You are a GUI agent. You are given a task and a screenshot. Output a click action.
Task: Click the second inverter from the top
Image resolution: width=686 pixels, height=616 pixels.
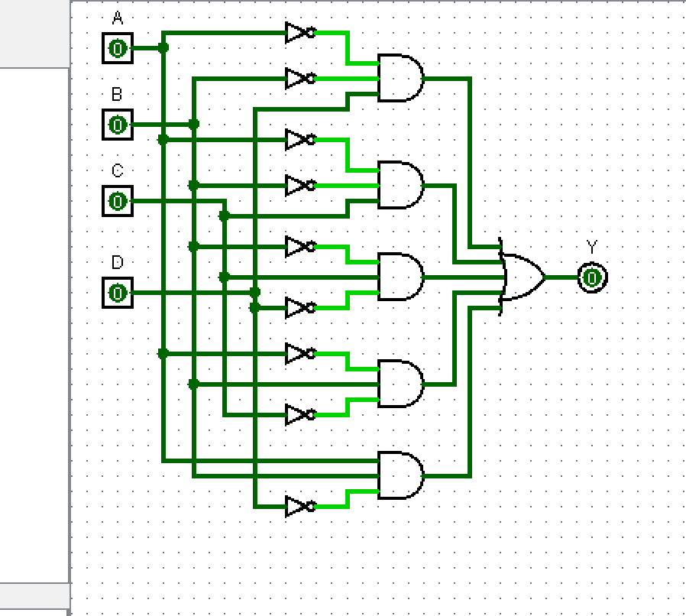click(x=298, y=76)
